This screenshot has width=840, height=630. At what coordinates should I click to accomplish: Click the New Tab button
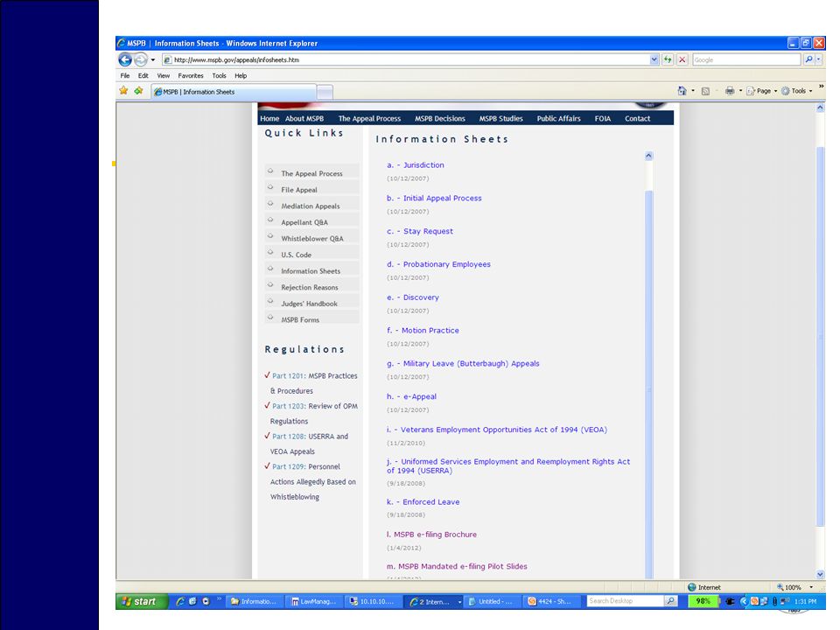point(325,92)
